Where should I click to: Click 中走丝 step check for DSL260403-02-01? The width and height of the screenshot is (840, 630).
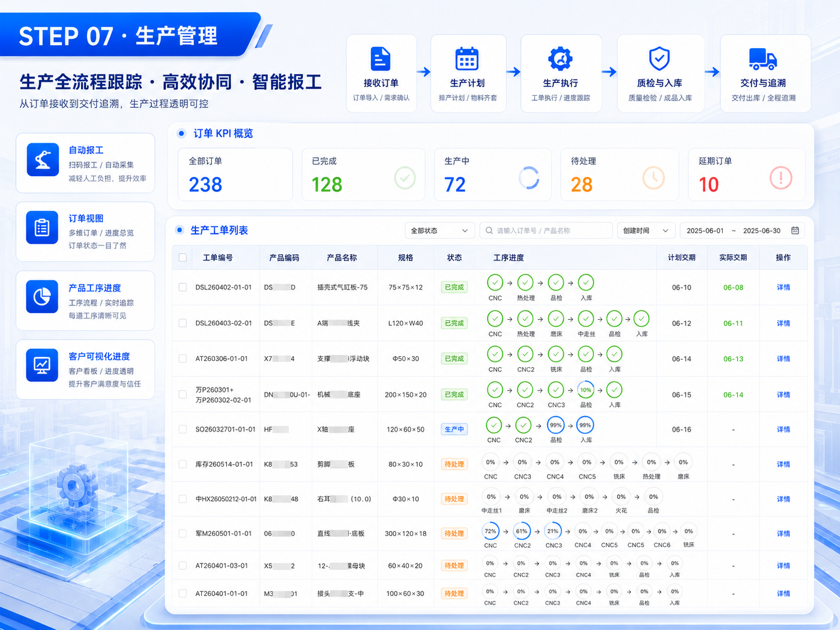click(x=586, y=318)
